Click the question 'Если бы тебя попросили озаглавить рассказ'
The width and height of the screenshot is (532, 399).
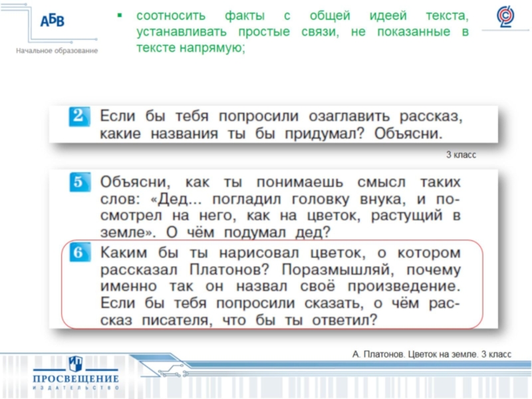pyautogui.click(x=281, y=116)
